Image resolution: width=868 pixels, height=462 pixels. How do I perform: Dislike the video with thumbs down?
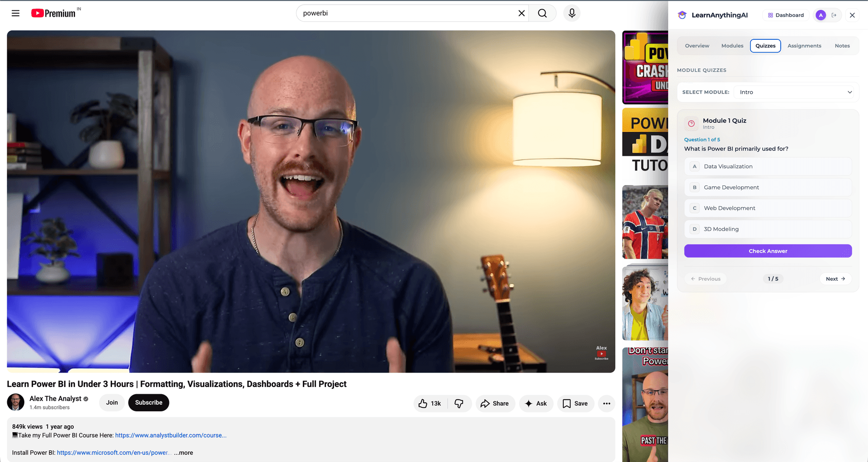(459, 403)
